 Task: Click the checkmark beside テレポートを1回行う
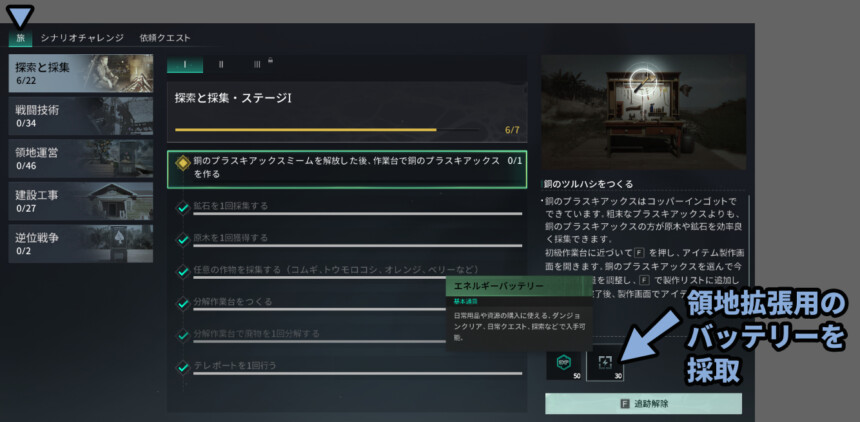point(183,366)
